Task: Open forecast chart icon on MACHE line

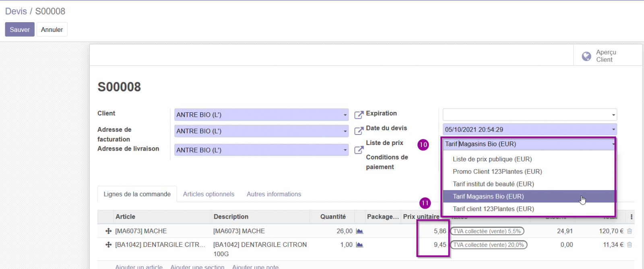Action: click(359, 231)
